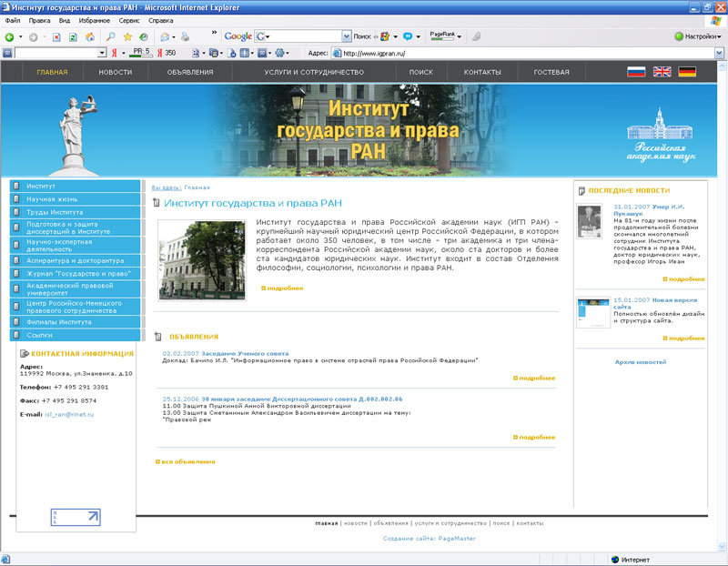Open ОБЪЯВЛЕНИЯ in the top navigation bar
Image resolution: width=728 pixels, height=566 pixels.
tap(190, 72)
